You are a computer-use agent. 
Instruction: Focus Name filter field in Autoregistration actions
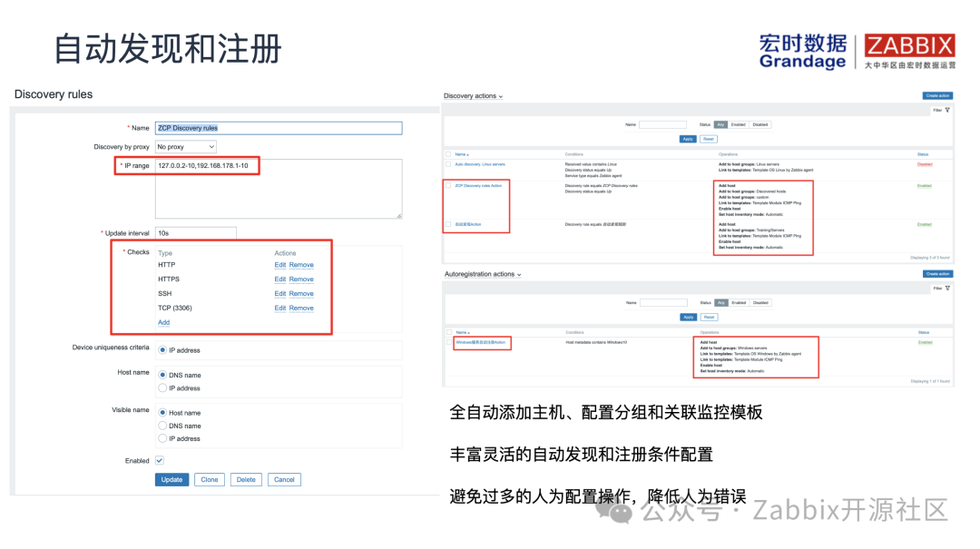point(663,303)
